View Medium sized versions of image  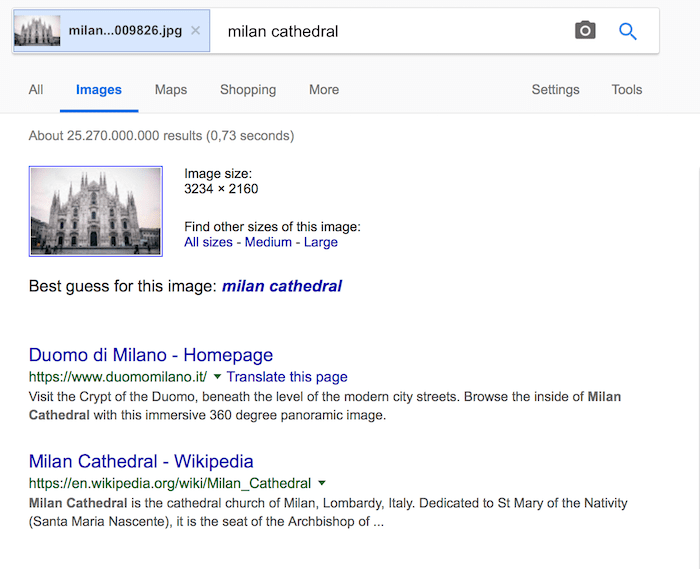(268, 242)
